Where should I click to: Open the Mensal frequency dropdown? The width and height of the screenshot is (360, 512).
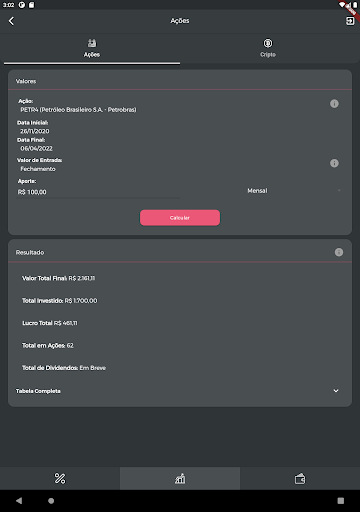[x=294, y=191]
